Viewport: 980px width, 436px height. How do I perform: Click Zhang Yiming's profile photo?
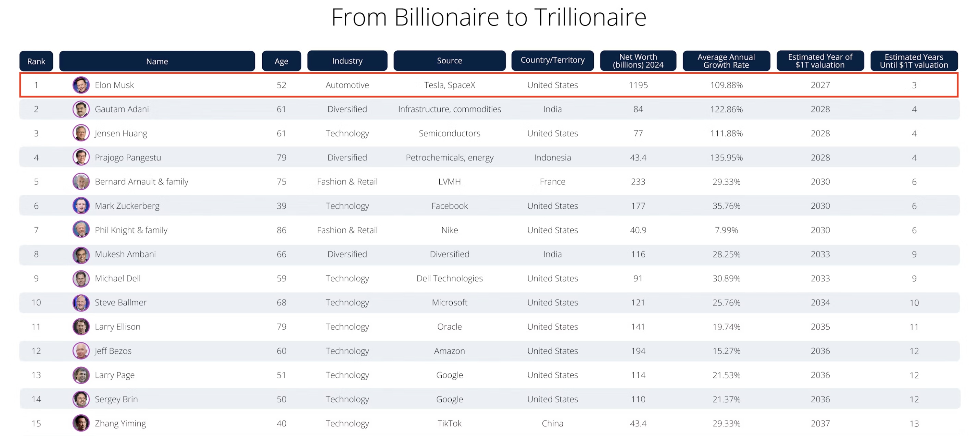tap(81, 423)
